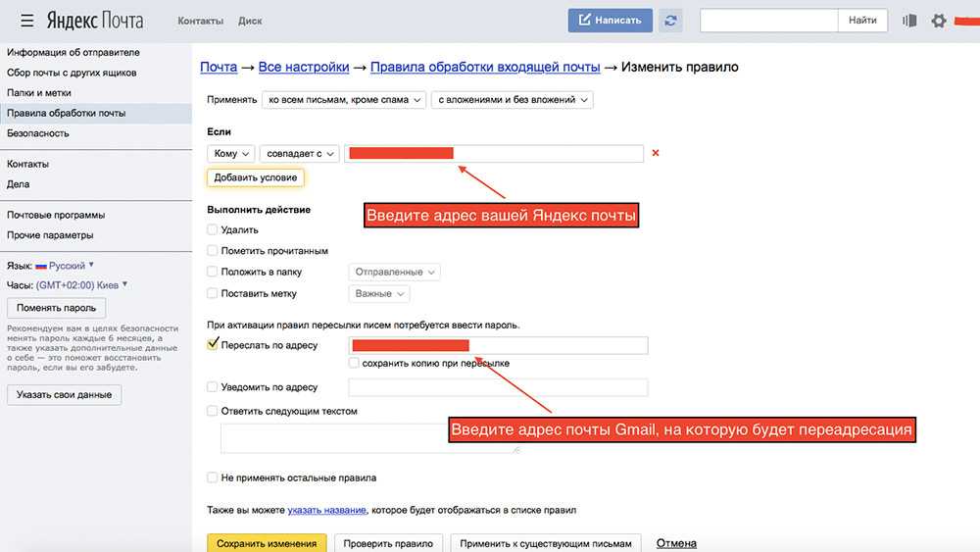Open Контакты in top navigation
The image size is (980, 552).
(x=200, y=21)
